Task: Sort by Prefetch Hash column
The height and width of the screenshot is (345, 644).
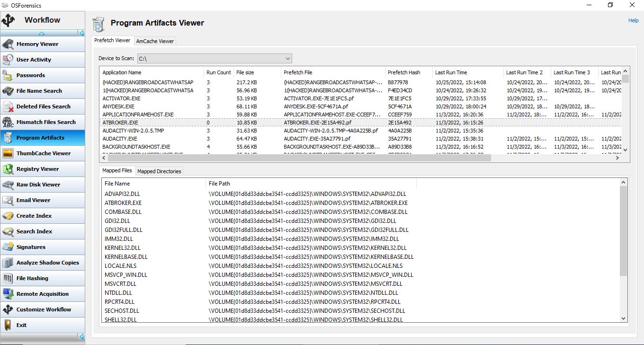Action: tap(409, 72)
